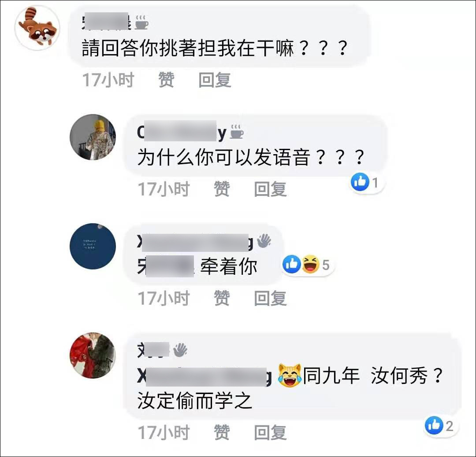Like the comment 請回答你挑著担我在干嘛

166,80
